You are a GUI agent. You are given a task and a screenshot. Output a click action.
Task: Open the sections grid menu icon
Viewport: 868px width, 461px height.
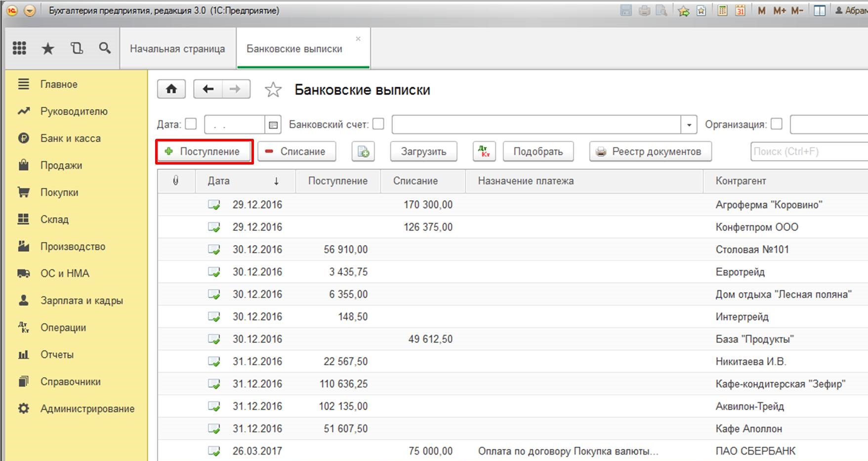click(19, 48)
